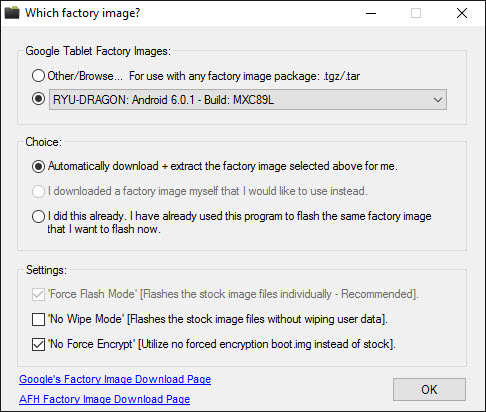Click the greyed-out maximize window button
Viewport: 486px width, 412px height.
click(416, 13)
